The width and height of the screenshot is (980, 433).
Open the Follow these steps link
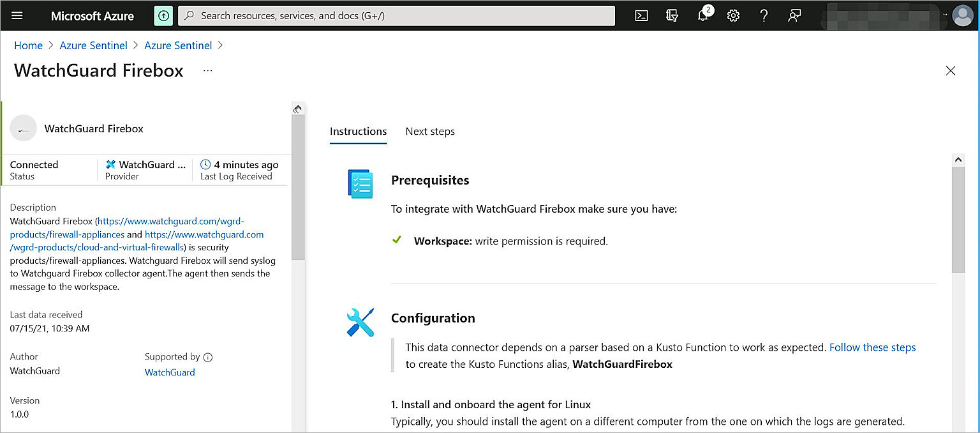point(872,347)
